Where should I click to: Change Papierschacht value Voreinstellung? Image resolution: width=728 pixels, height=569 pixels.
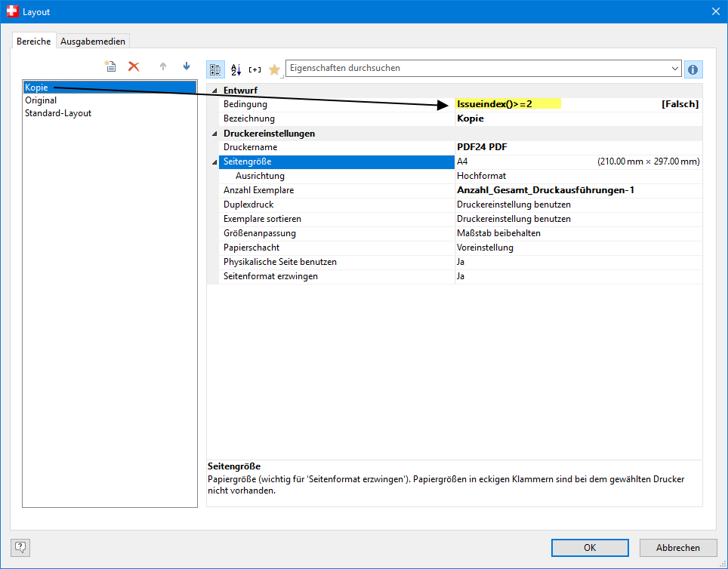click(x=485, y=248)
